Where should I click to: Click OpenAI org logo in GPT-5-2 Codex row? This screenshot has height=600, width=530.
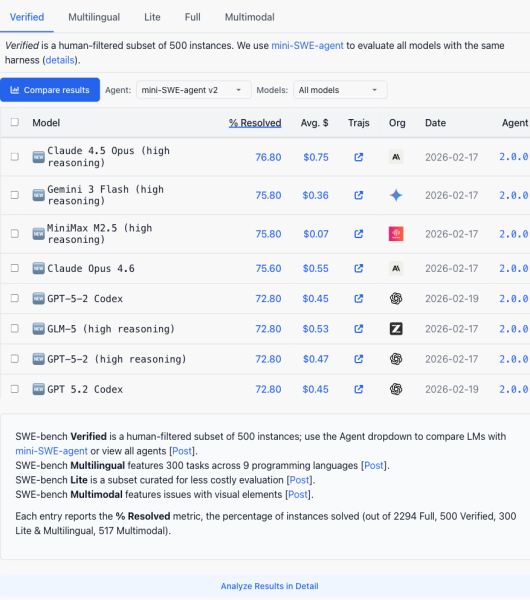click(396, 298)
